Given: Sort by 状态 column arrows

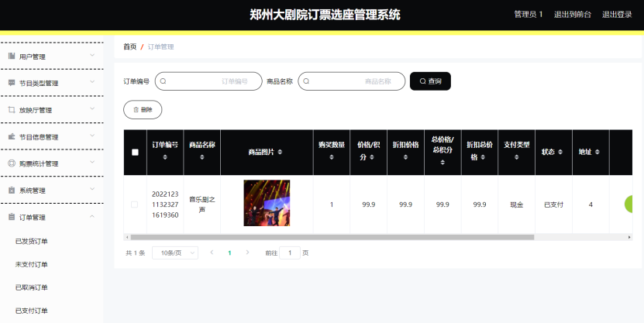Looking at the screenshot, I should tap(560, 152).
